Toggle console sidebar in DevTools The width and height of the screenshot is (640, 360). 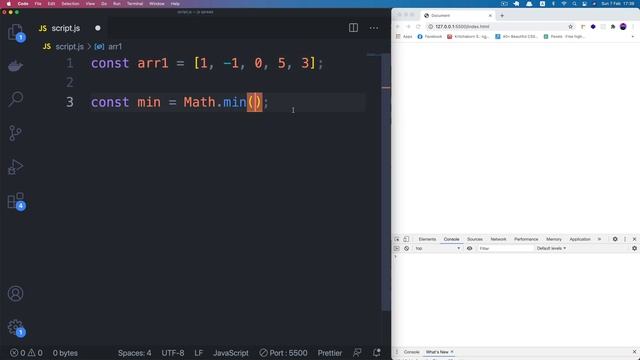397,248
